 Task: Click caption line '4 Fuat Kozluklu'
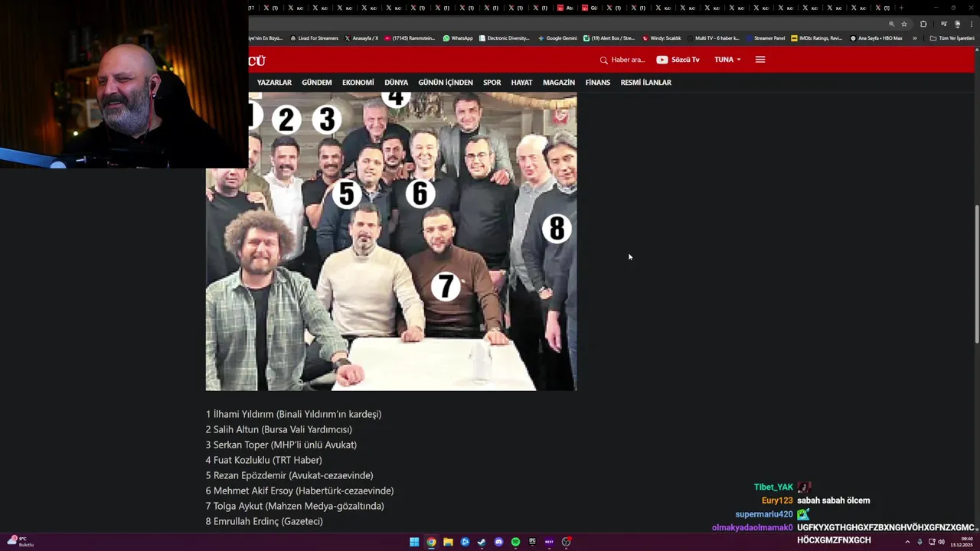coord(263,460)
